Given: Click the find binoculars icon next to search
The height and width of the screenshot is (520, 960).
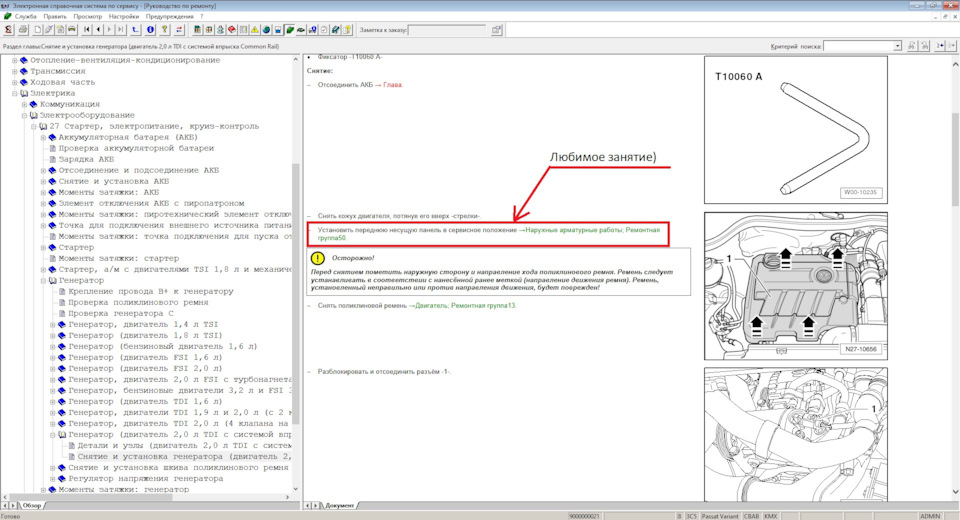Looking at the screenshot, I should click(x=912, y=46).
